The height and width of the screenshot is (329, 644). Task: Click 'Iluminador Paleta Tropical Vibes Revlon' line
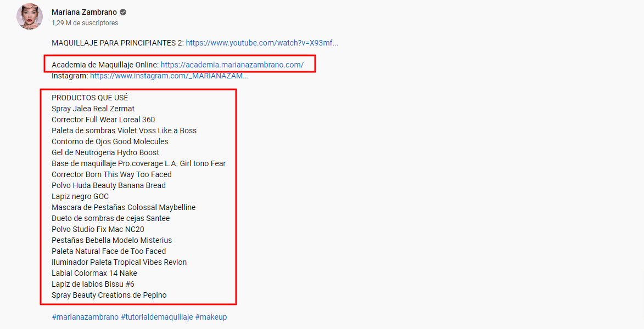[119, 262]
